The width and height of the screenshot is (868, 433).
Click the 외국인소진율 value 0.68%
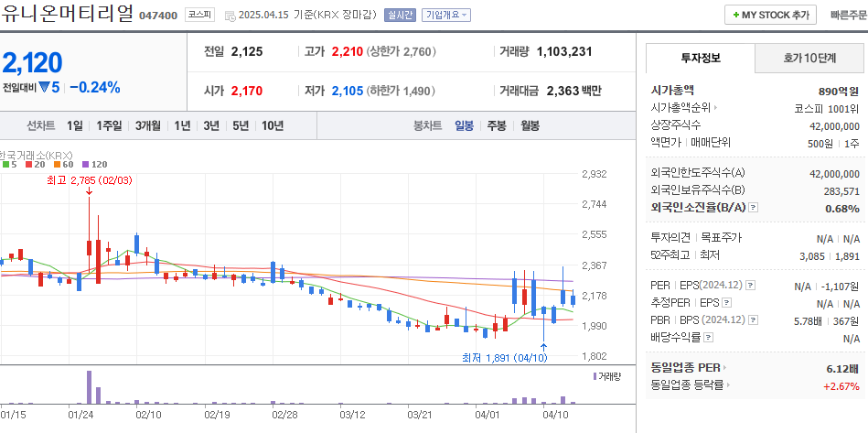(842, 209)
